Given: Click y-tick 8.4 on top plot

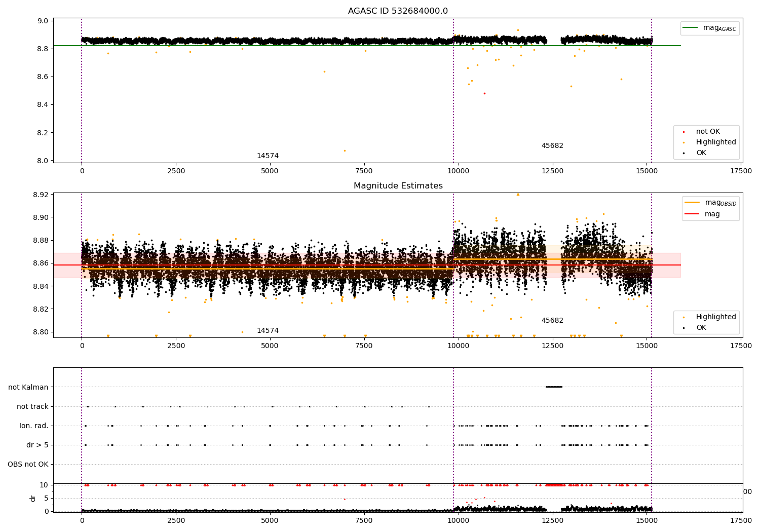Looking at the screenshot, I should point(44,104).
